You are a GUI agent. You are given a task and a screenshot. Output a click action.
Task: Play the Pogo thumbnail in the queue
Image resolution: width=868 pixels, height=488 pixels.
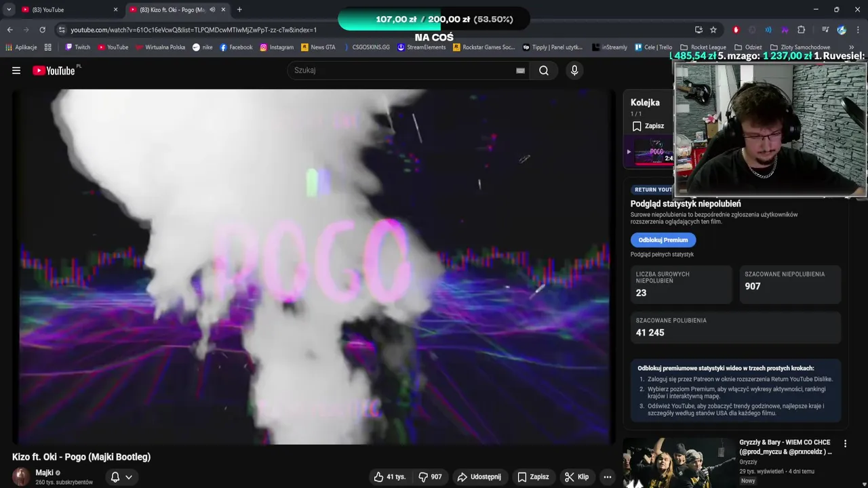654,152
